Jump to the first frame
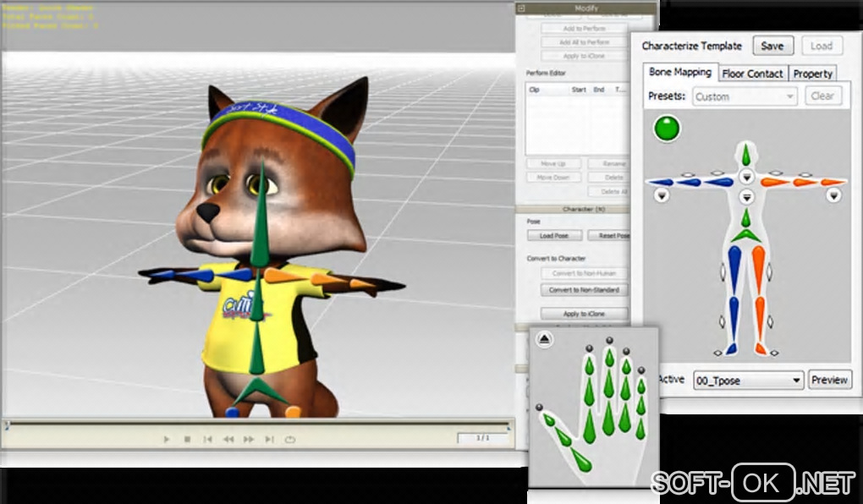The image size is (863, 504). coord(207,439)
